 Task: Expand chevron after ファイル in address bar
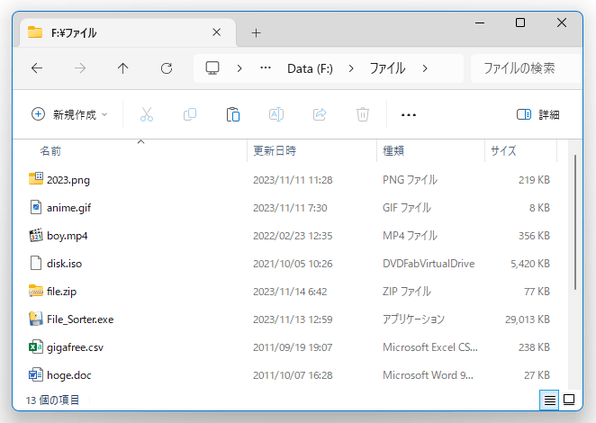tap(425, 68)
